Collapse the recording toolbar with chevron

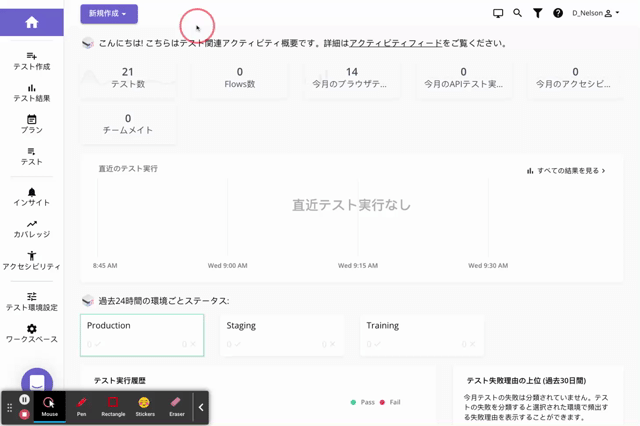(x=201, y=407)
